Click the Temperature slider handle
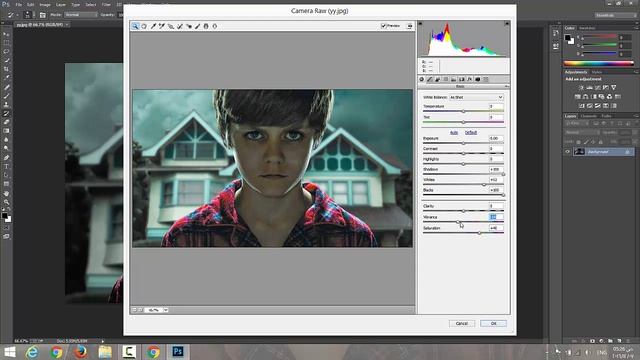This screenshot has height=360, width=640. 463,111
